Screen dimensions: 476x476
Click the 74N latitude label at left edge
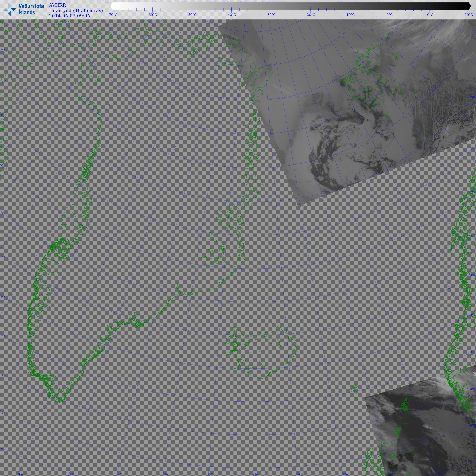coord(3,50)
